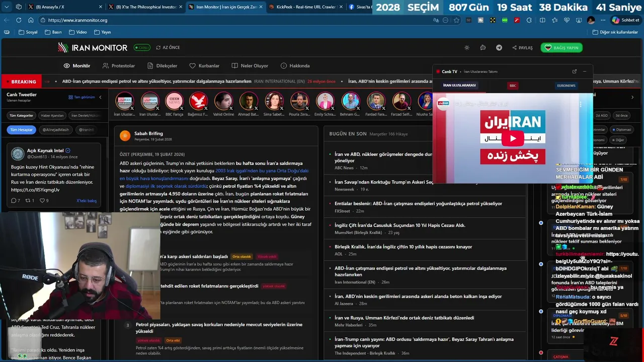This screenshot has height=362, width=644.
Task: Click the Açık Kaynak Intel profile avatar
Action: tap(18, 153)
